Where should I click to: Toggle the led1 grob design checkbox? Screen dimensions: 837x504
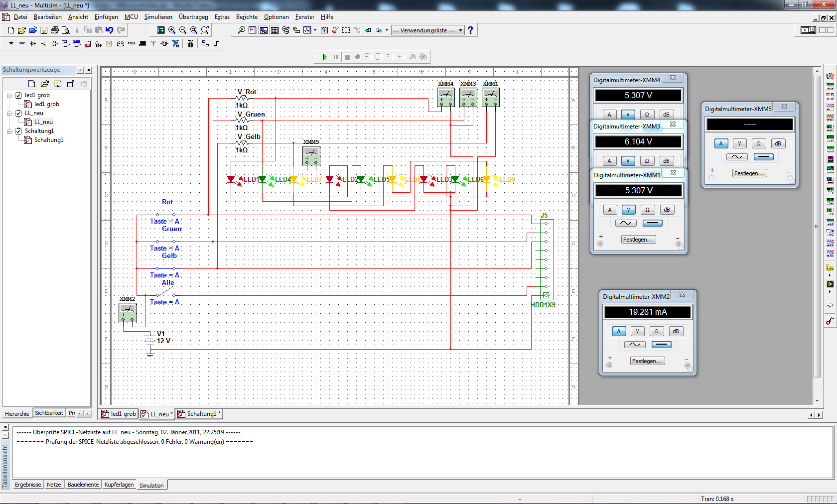point(18,95)
